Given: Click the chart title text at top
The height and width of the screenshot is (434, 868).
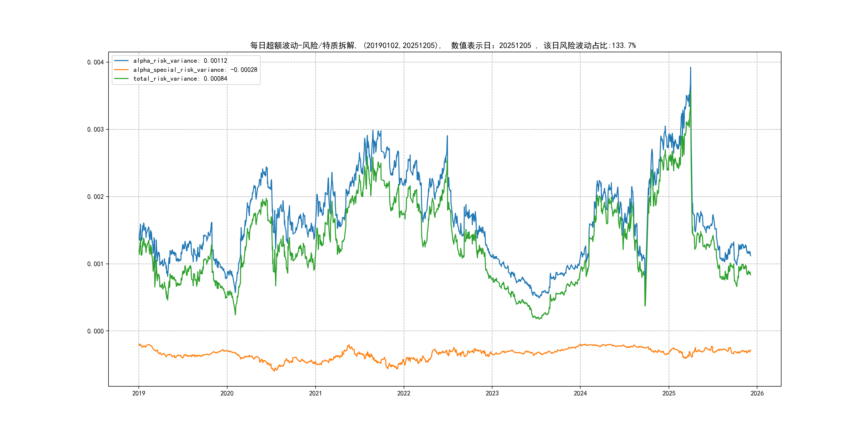Looking at the screenshot, I should point(443,46).
